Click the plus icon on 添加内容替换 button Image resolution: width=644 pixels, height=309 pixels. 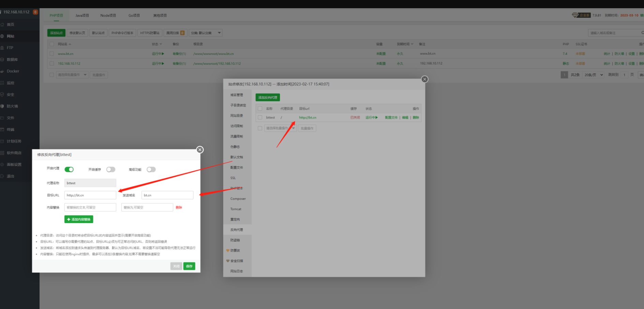coord(69,219)
